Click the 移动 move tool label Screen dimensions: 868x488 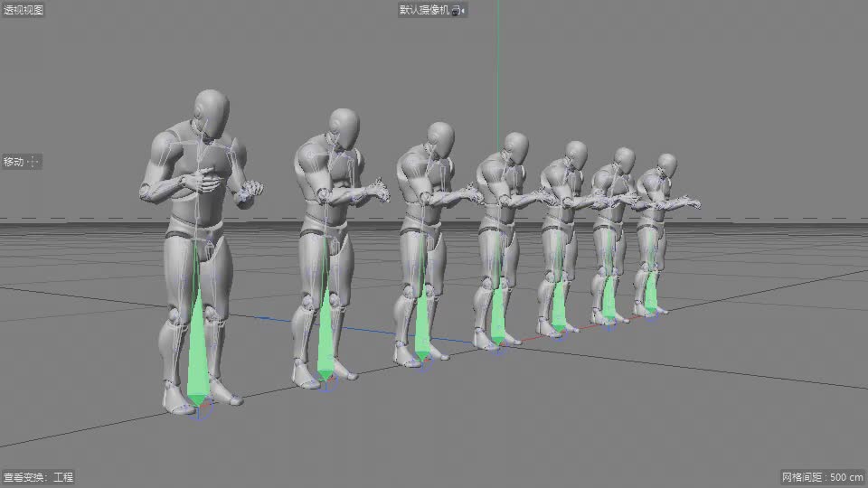(x=13, y=162)
